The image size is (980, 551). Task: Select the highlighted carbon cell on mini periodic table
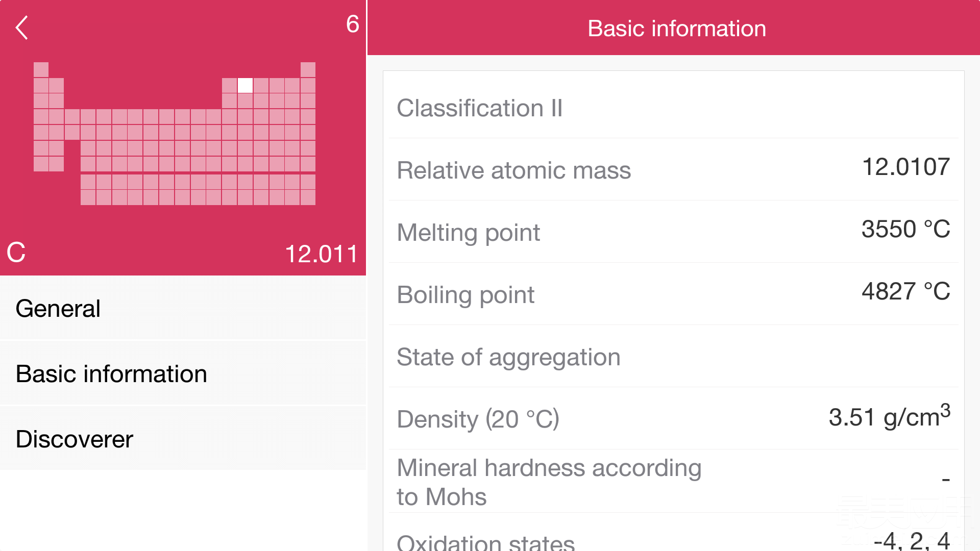[244, 86]
